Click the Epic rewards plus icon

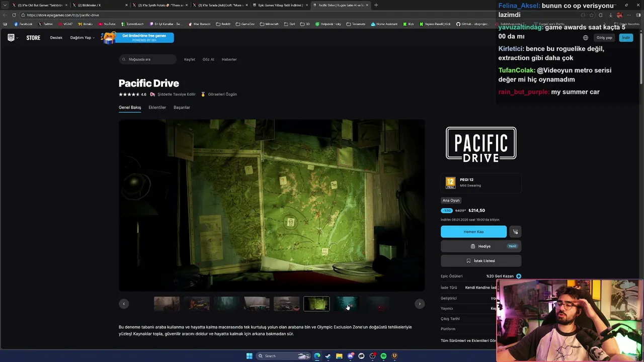[519, 276]
